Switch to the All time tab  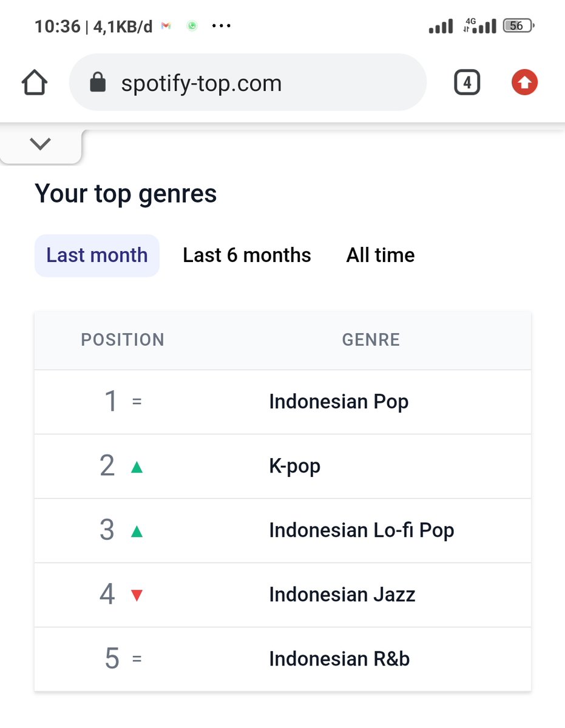[381, 255]
